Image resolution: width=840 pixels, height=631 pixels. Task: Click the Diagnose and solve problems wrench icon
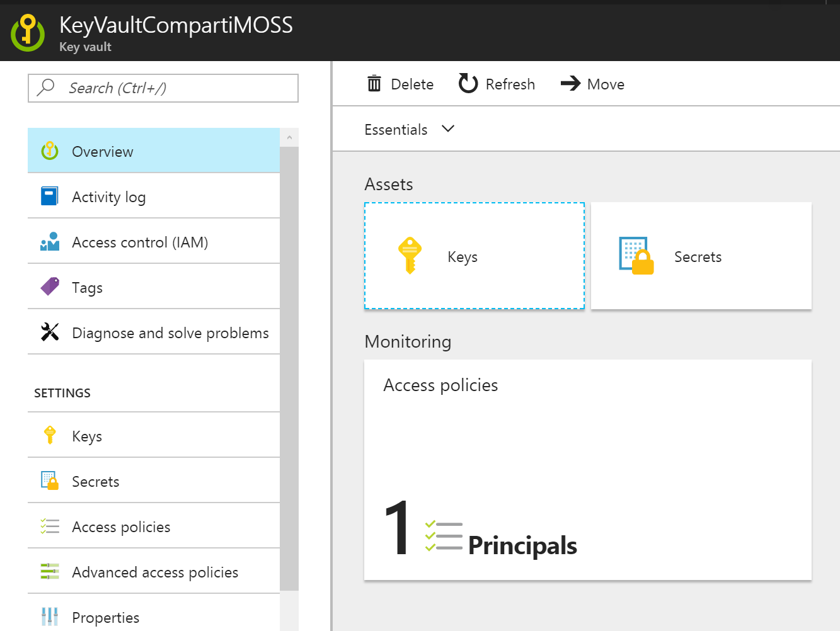coord(49,332)
